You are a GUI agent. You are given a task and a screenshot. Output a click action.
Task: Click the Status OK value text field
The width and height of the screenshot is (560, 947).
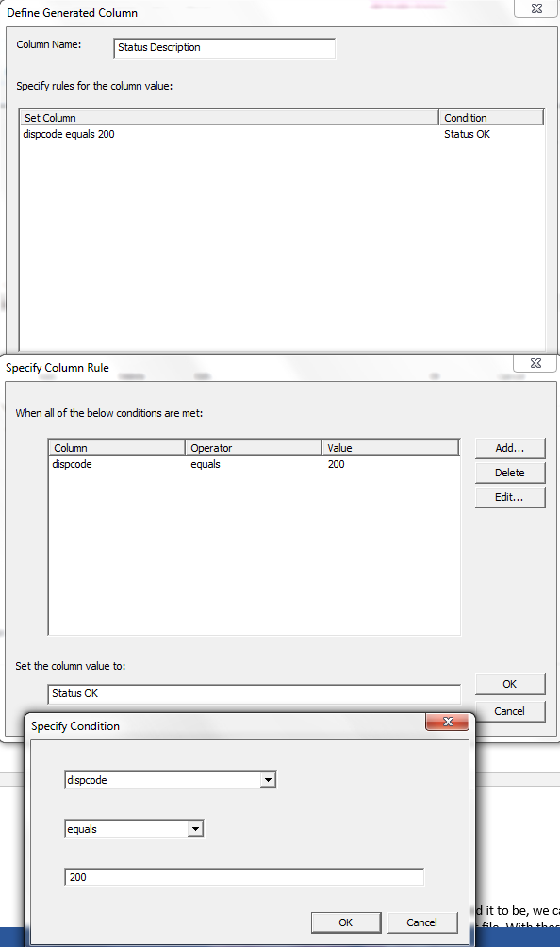coord(254,694)
